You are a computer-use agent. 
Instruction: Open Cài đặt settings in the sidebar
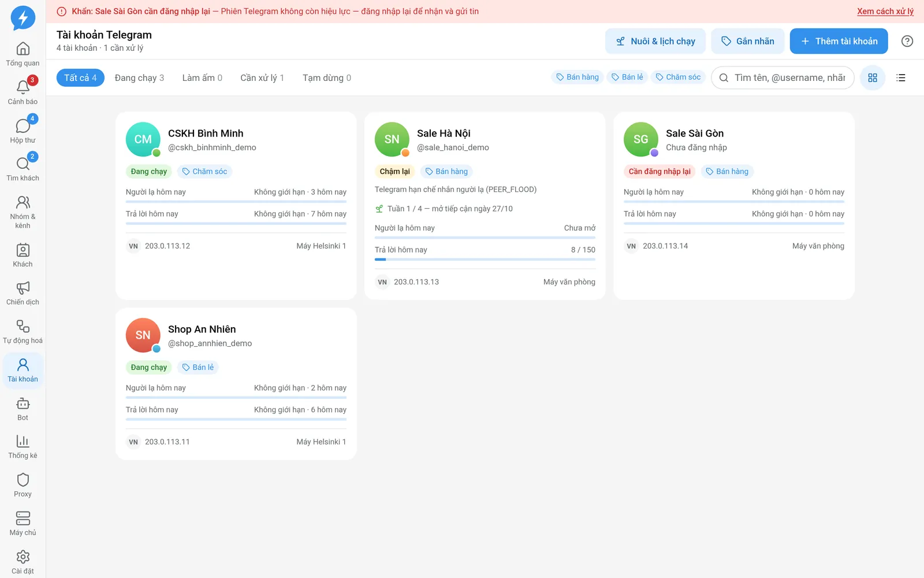click(23, 562)
